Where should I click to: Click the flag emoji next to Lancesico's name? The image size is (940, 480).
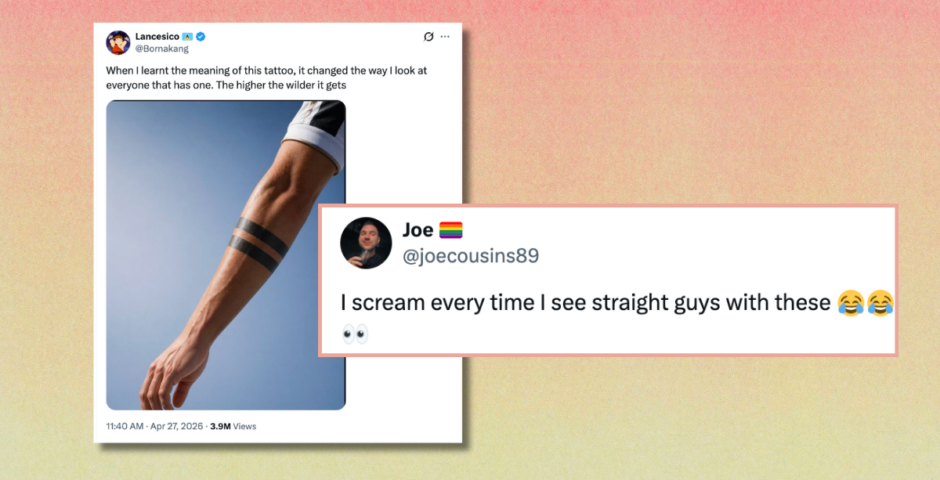pyautogui.click(x=188, y=37)
